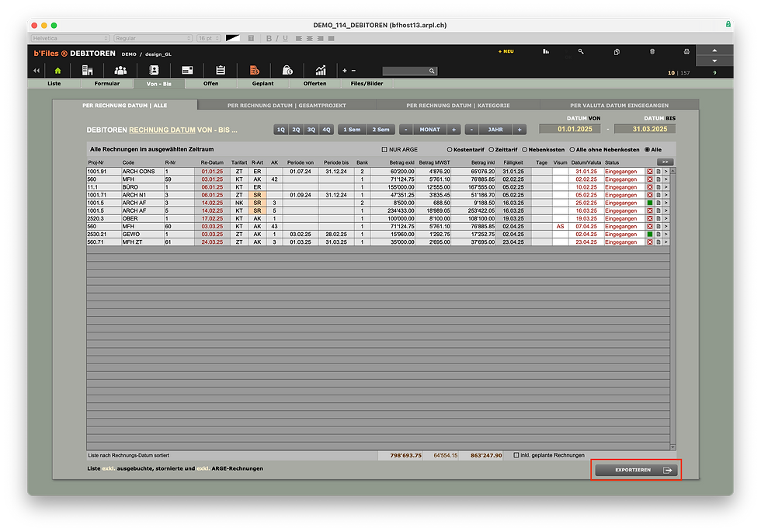Open the buildings module icon

click(87, 71)
